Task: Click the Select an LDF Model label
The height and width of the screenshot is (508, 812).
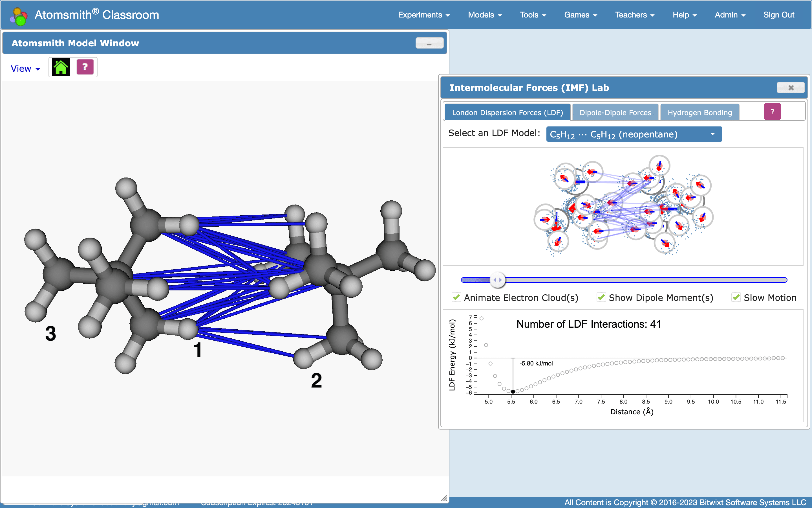Action: point(494,133)
